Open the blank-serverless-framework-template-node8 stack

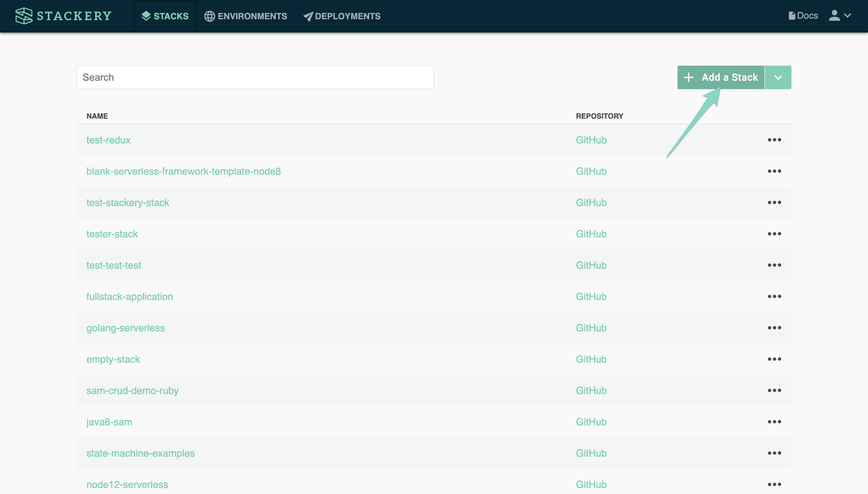pos(183,171)
